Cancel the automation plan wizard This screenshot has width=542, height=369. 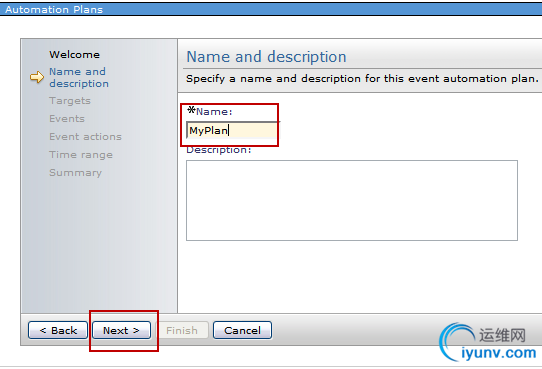coord(242,330)
